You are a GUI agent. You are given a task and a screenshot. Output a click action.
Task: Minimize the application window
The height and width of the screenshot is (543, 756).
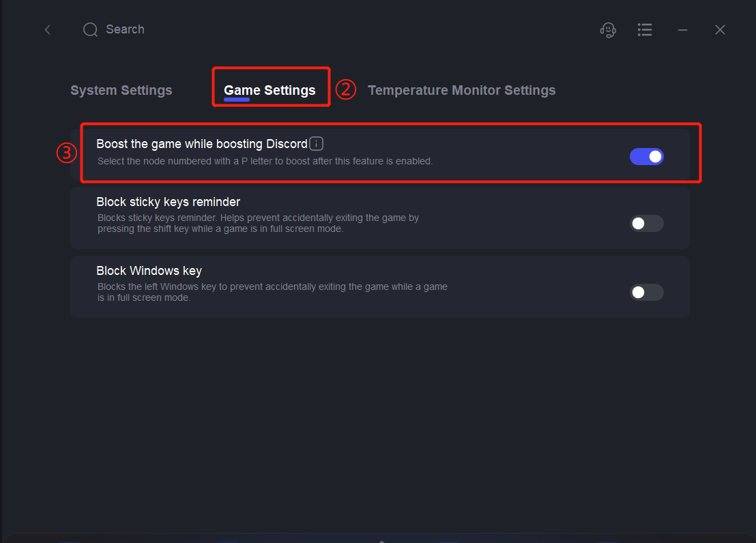(682, 29)
